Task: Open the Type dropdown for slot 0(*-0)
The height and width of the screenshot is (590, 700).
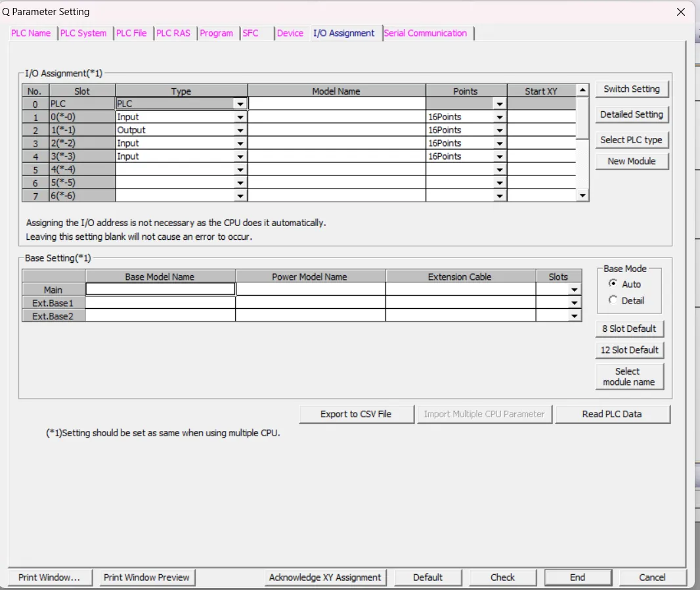Action: [240, 118]
